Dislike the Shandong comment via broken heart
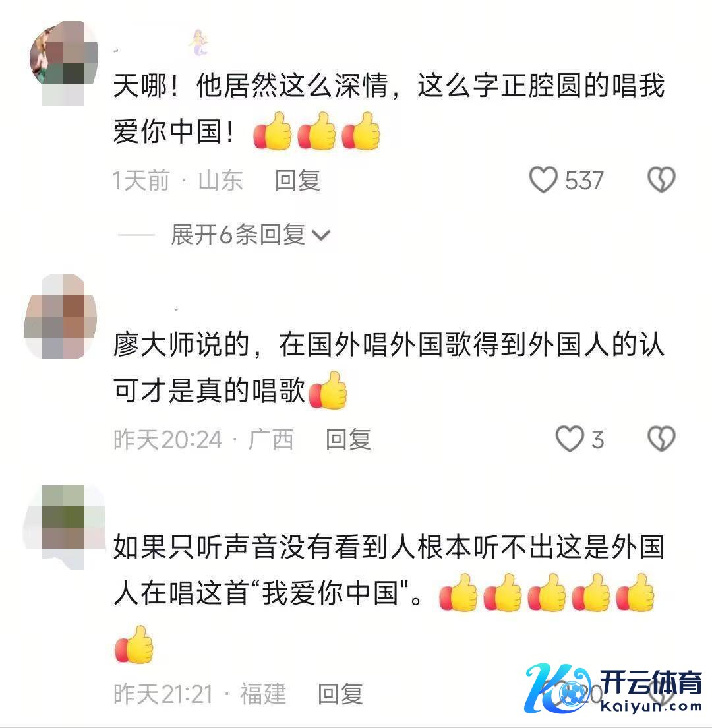 (661, 179)
